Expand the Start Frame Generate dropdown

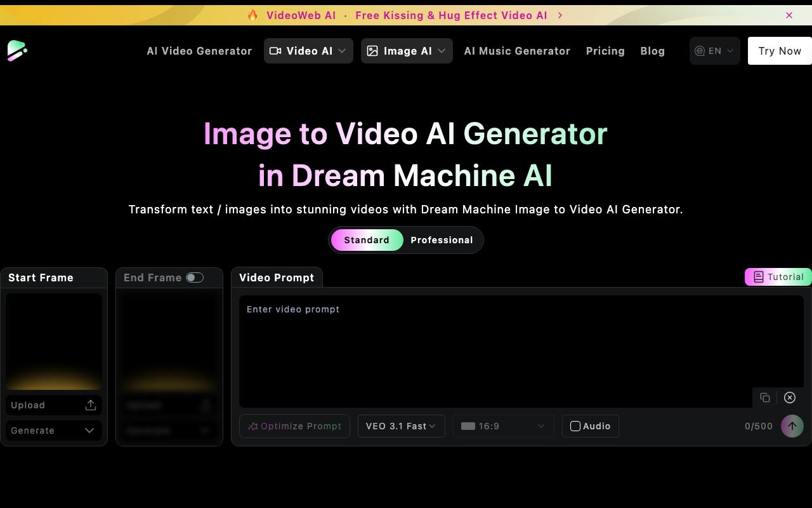click(x=54, y=431)
